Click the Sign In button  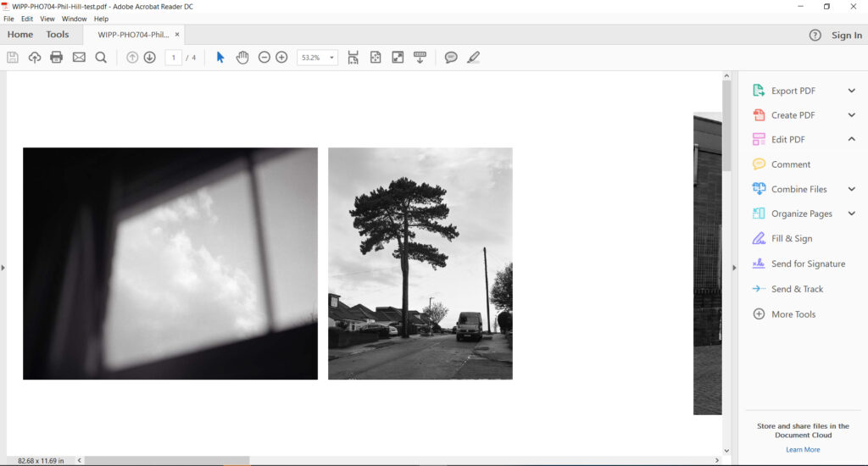click(847, 35)
